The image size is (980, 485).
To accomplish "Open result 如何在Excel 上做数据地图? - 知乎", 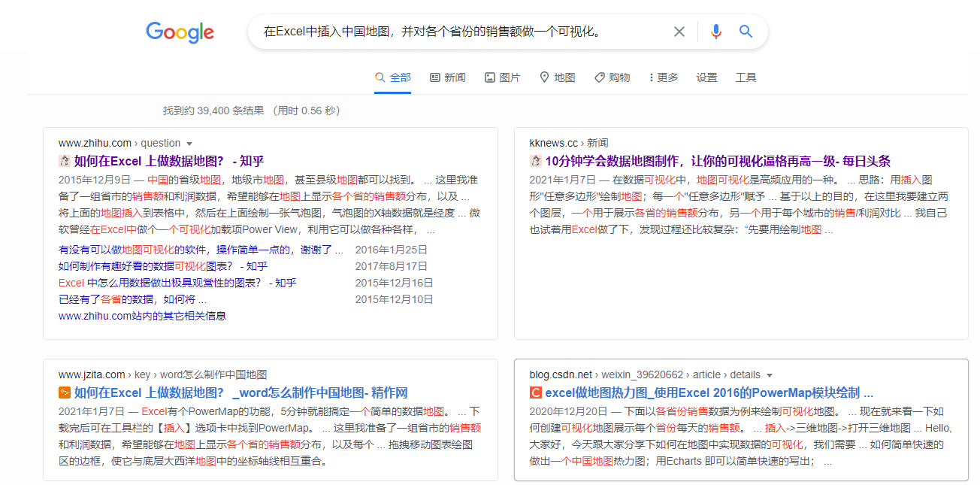I will [169, 161].
